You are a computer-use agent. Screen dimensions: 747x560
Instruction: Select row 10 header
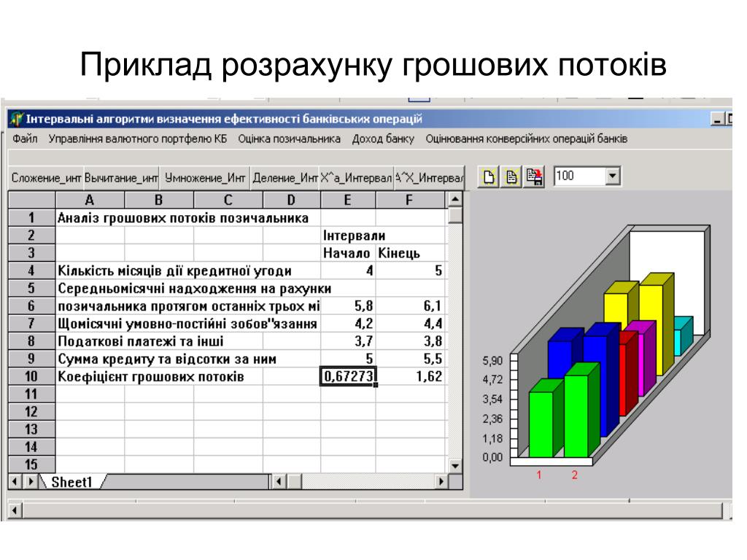click(x=31, y=377)
